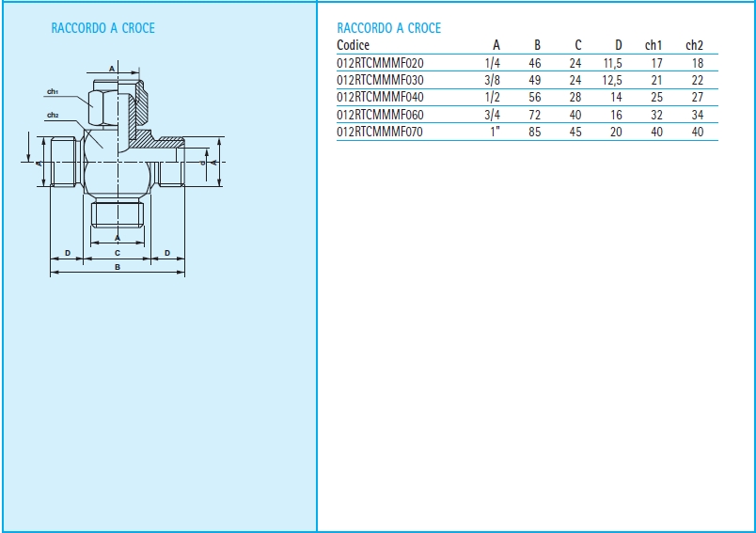Image resolution: width=756 pixels, height=533 pixels.
Task: Click B value 46 in the 012RTCMMMF020 row
Action: pos(535,63)
